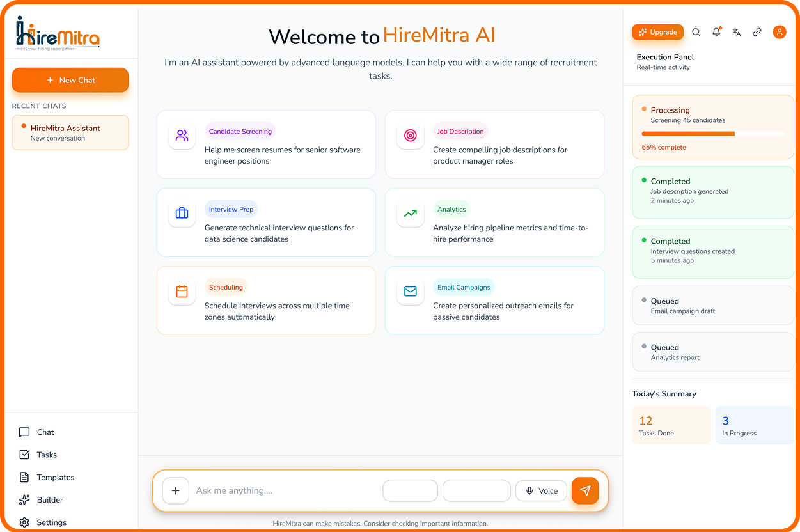
Task: Click the Candidate Screening people icon
Action: pyautogui.click(x=182, y=136)
